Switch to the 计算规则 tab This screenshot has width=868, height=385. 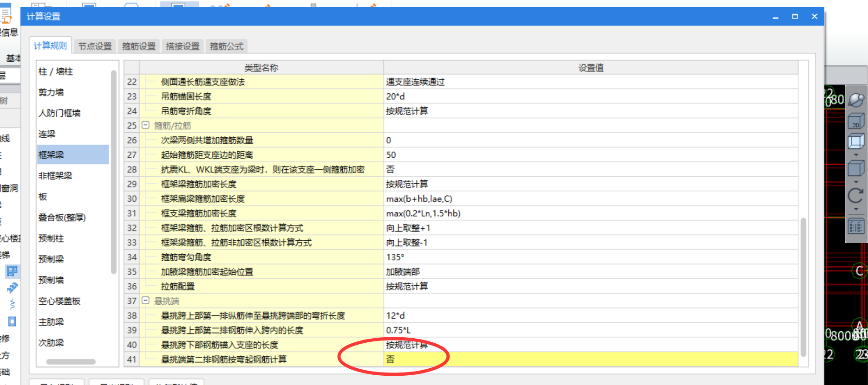coord(50,45)
